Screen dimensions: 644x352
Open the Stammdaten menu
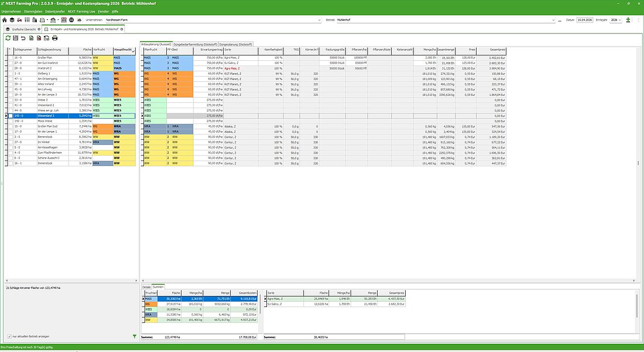[x=33, y=11]
